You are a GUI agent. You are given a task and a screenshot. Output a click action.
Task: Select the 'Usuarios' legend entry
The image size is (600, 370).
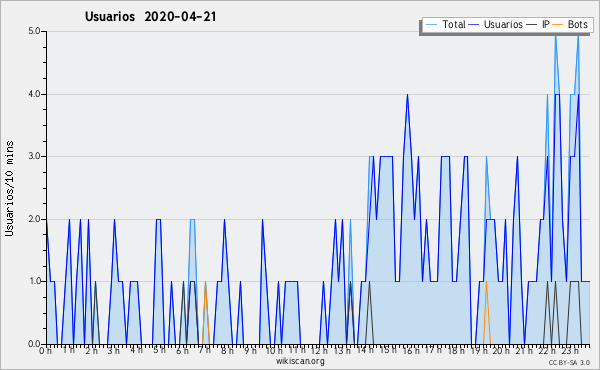[x=496, y=24]
